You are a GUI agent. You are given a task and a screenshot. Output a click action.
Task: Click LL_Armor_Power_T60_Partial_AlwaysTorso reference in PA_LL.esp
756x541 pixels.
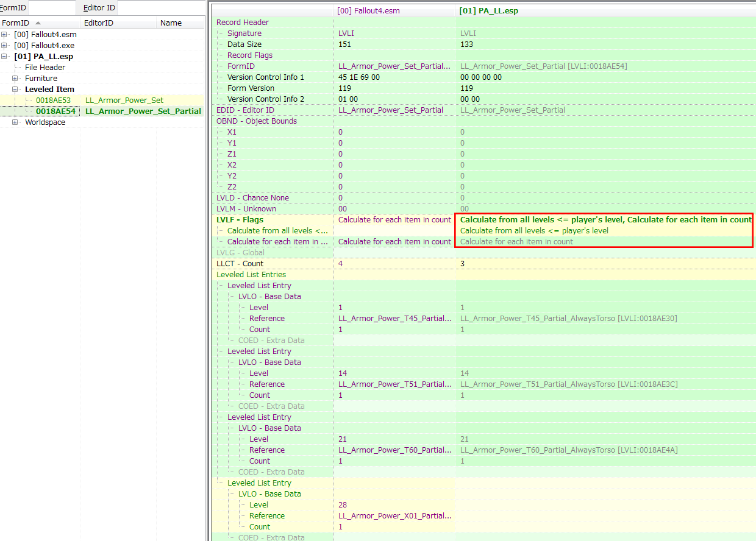pos(569,450)
